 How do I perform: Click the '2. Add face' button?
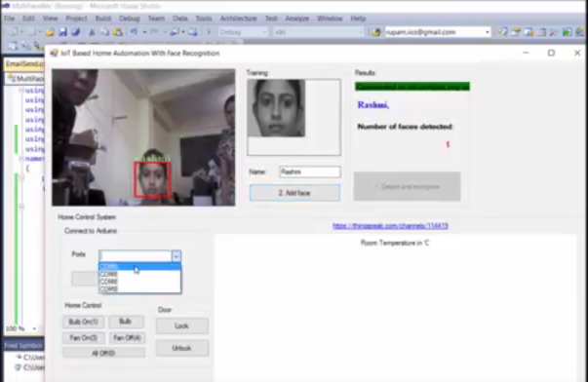[x=294, y=193]
